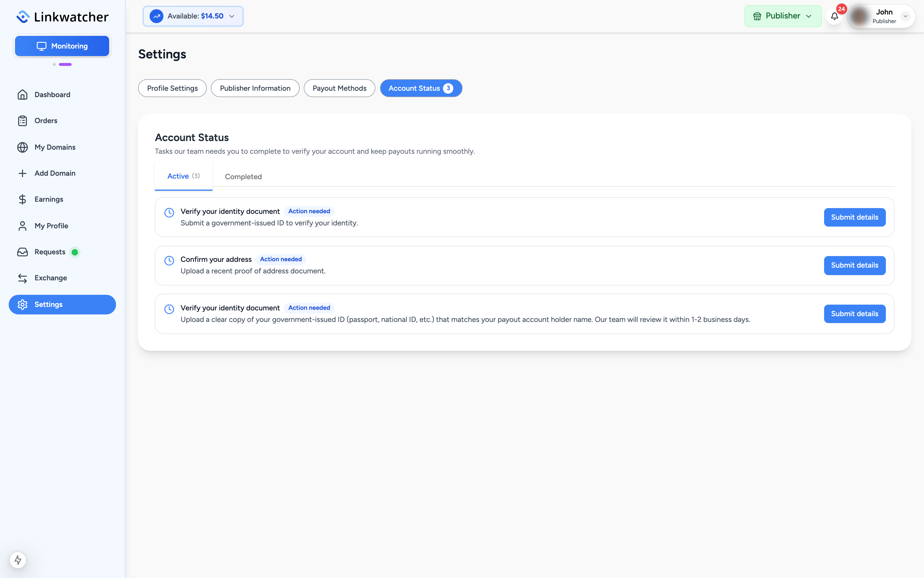This screenshot has height=578, width=924.
Task: Open the Publisher Information tab
Action: 255,88
